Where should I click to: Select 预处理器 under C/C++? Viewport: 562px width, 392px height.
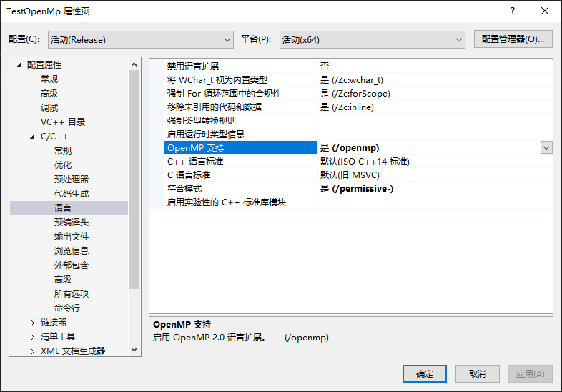[72, 180]
